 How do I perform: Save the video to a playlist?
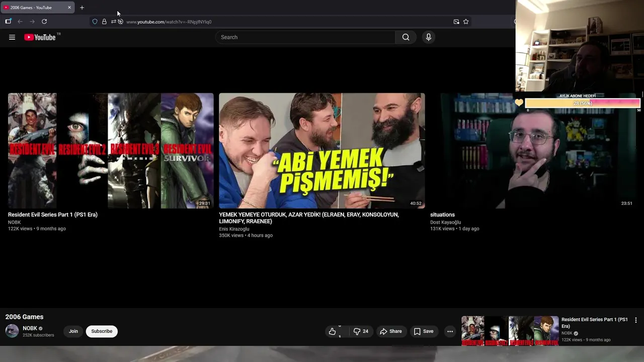coord(424,331)
